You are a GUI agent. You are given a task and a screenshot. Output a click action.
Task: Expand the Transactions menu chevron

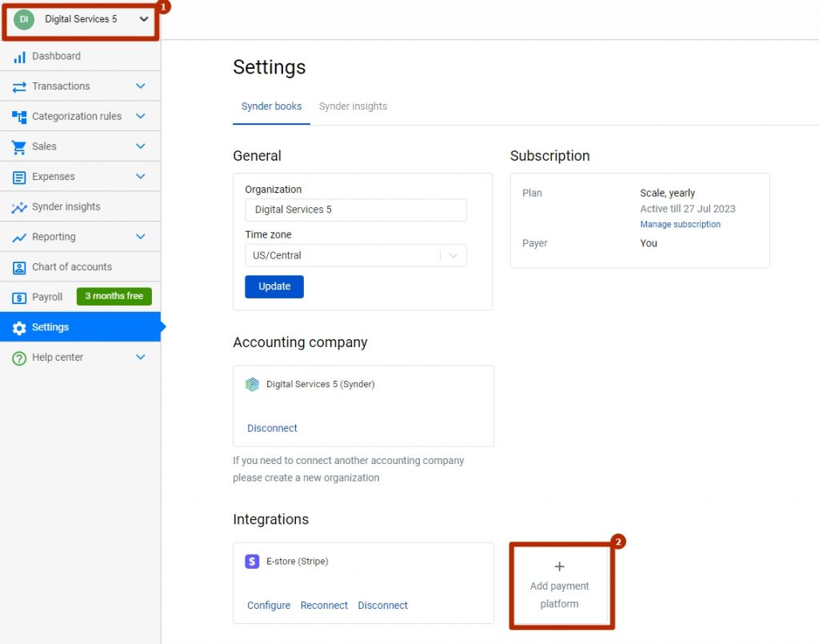[x=141, y=86]
